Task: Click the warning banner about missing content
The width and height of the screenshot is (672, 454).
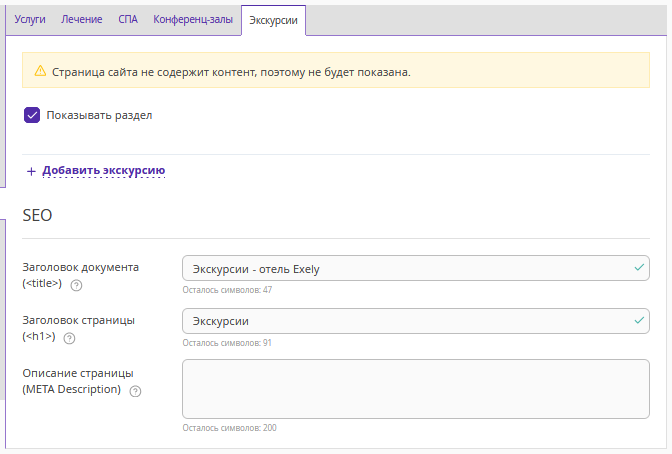Action: 336,70
